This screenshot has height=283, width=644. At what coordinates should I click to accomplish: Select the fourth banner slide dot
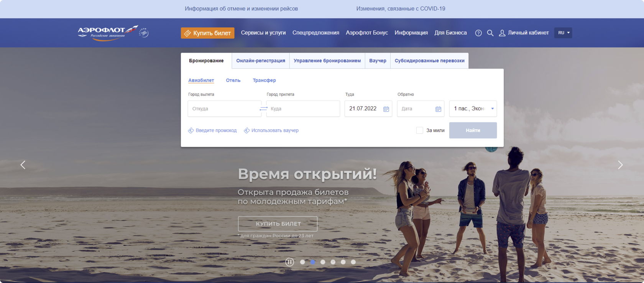[x=333, y=262]
